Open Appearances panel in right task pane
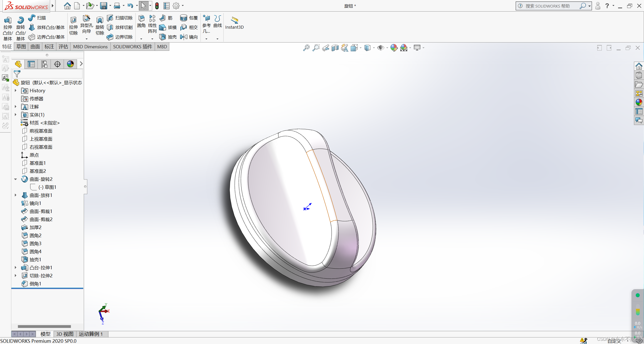Image resolution: width=644 pixels, height=344 pixels. coord(639,102)
